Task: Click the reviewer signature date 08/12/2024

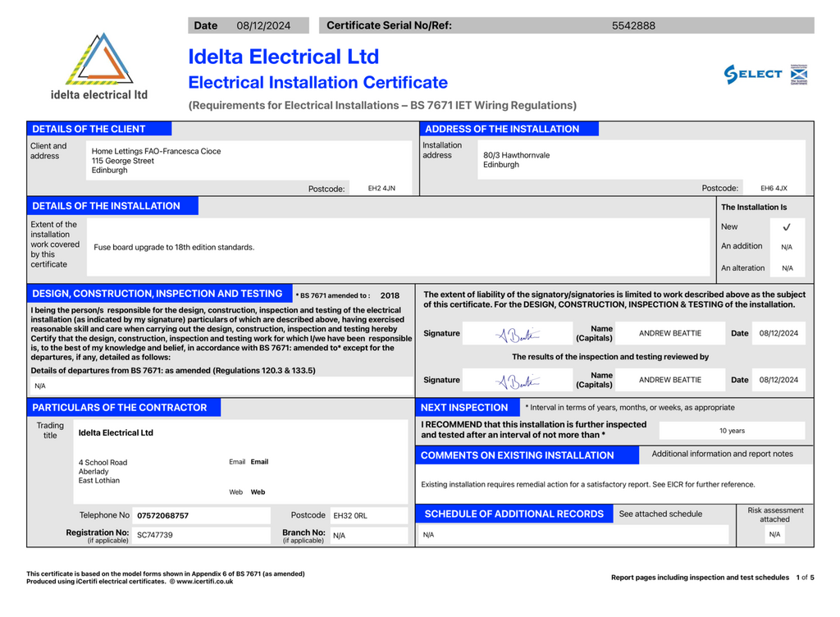Action: [778, 380]
